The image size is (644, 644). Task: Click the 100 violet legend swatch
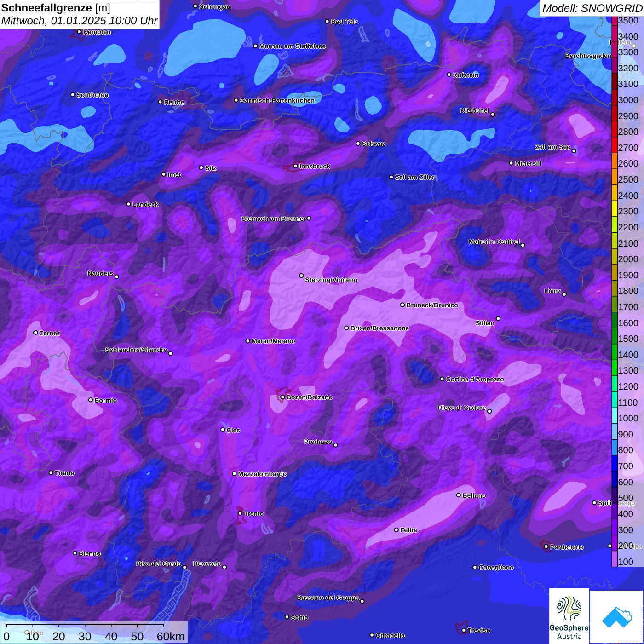[x=615, y=559]
